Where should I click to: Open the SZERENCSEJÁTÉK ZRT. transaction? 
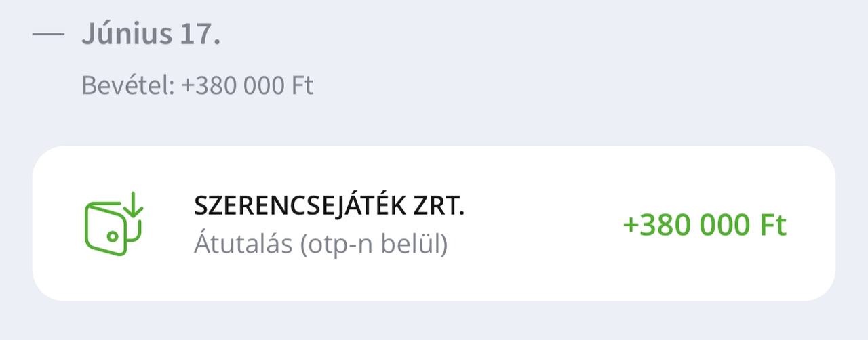click(329, 207)
